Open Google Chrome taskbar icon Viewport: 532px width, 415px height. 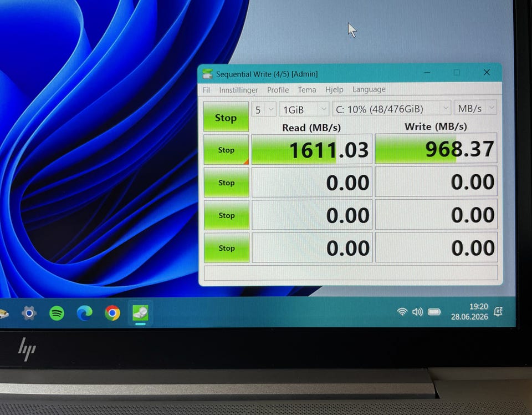(x=112, y=313)
